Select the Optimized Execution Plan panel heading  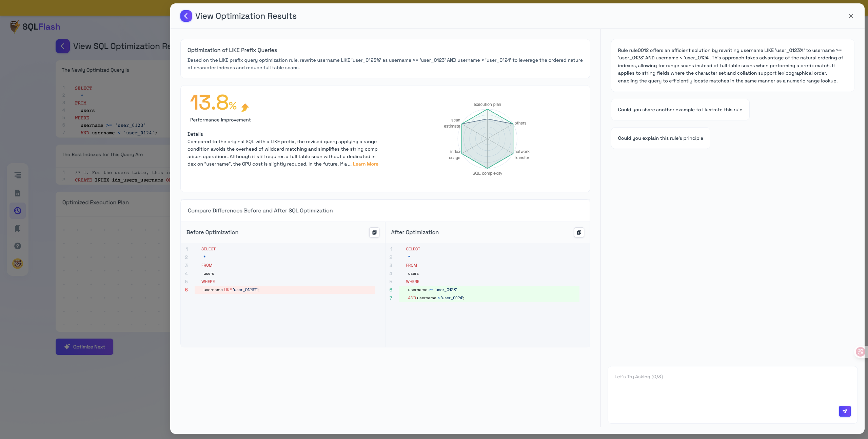[x=95, y=202]
